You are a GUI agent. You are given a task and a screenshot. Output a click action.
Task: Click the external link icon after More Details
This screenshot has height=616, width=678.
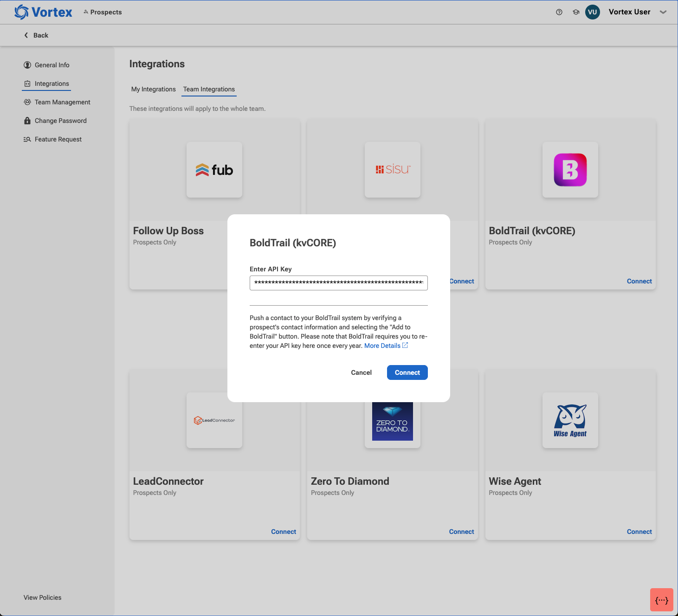405,345
